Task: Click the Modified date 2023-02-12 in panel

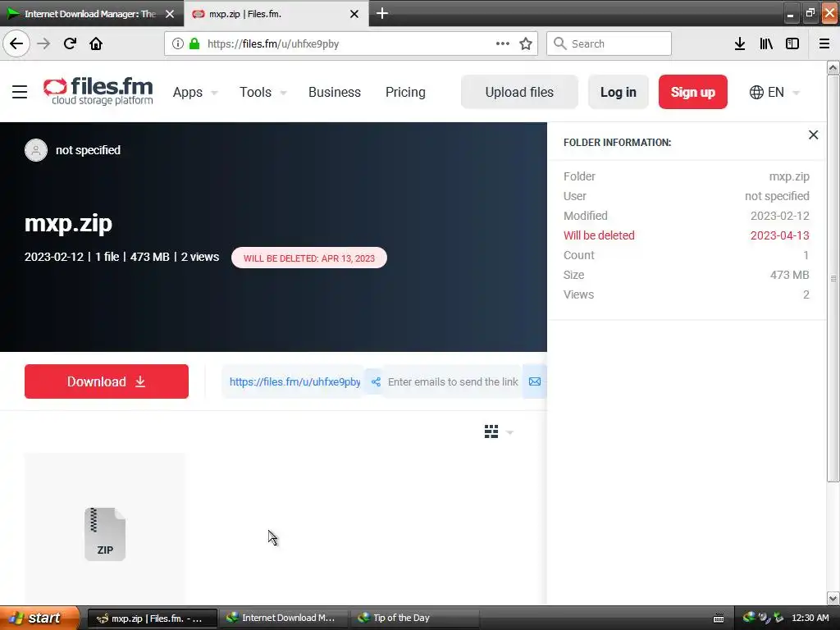Action: point(779,216)
